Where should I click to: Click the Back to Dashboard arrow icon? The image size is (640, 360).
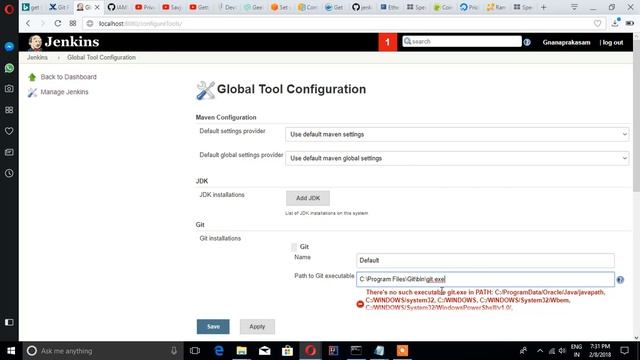pyautogui.click(x=32, y=77)
